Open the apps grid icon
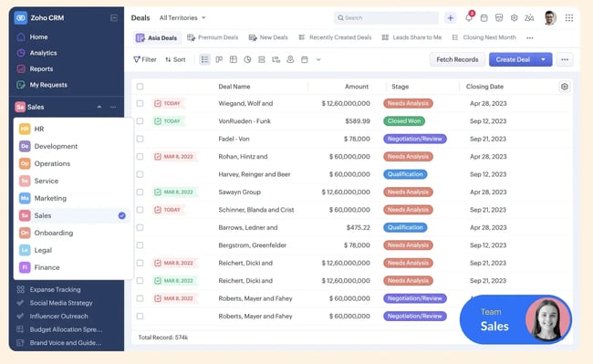 [x=569, y=17]
